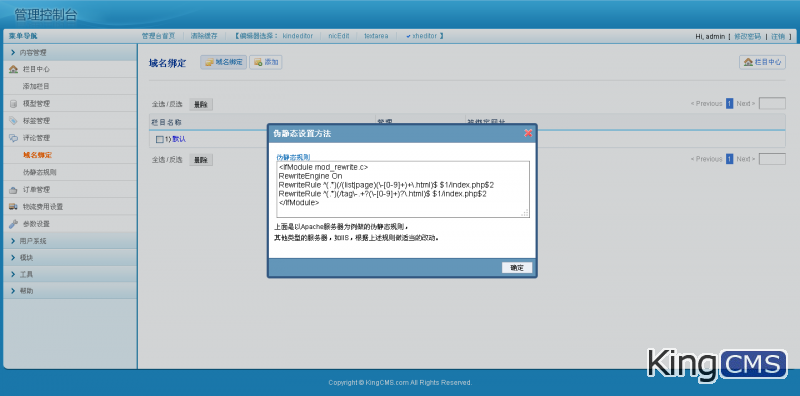Screen dimensions: 800x396
Task: Expand the 模块 menu section
Action: point(70,258)
